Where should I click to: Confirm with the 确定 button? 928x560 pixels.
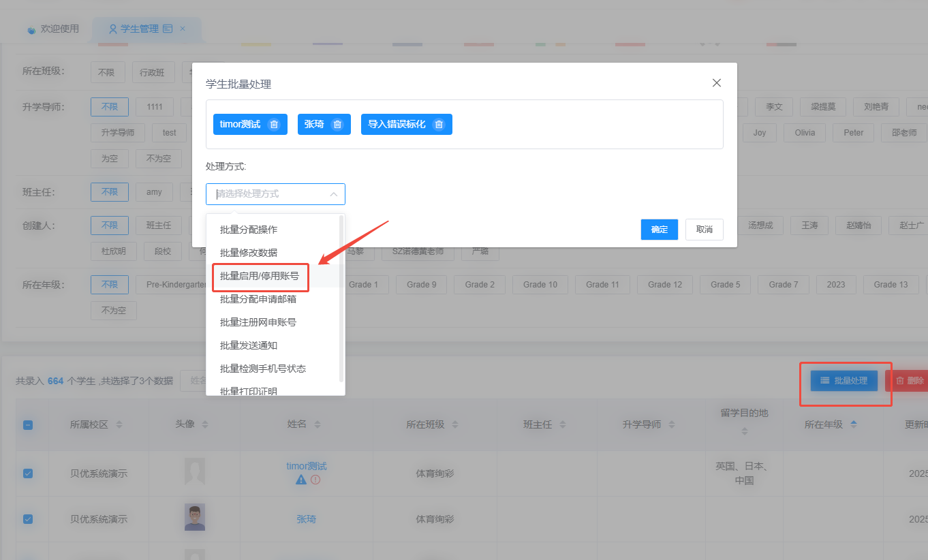point(659,230)
